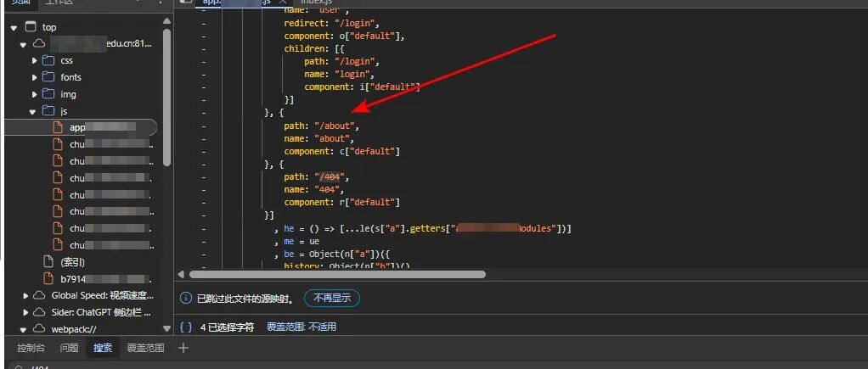Expand the Sider: ChatGPT node
The image size is (868, 369).
pos(25,312)
